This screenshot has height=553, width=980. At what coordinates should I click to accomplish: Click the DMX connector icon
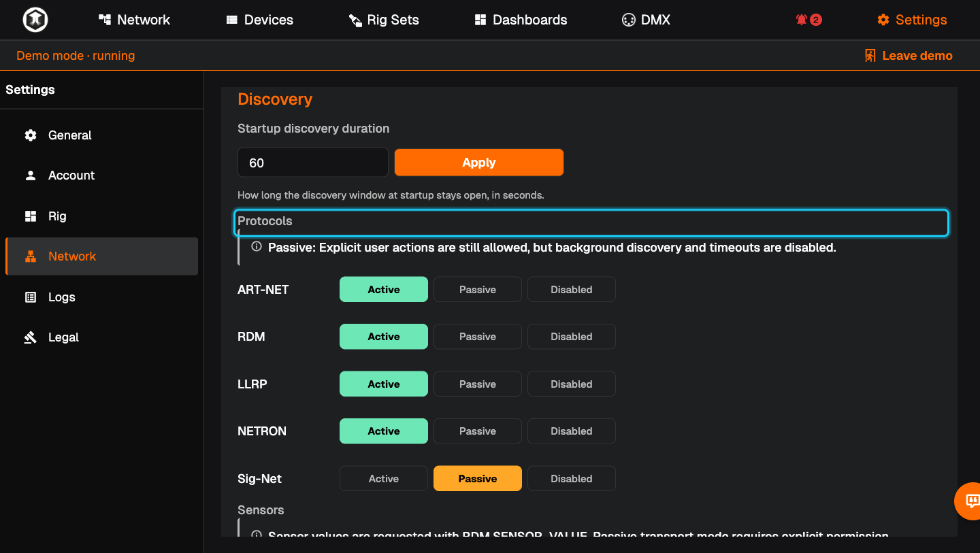tap(628, 20)
